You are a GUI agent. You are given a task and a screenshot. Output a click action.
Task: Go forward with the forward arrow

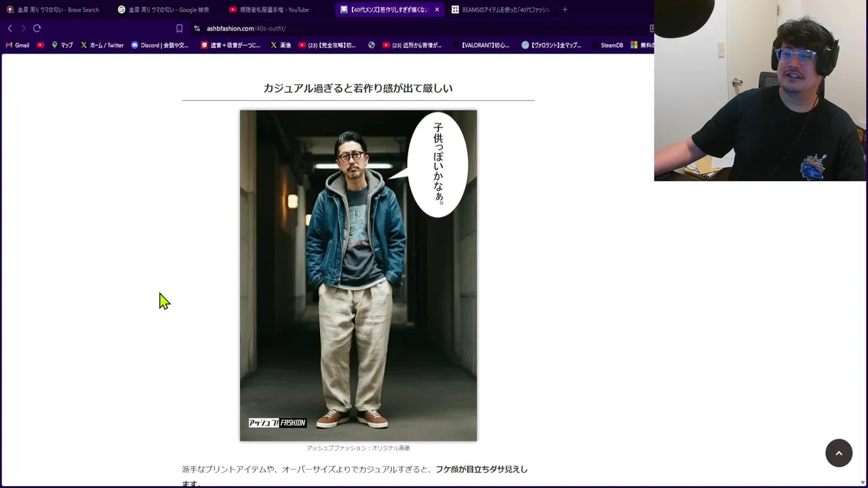(x=23, y=28)
